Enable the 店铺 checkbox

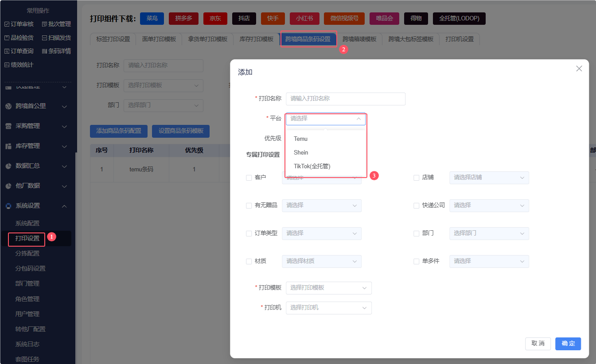416,178
